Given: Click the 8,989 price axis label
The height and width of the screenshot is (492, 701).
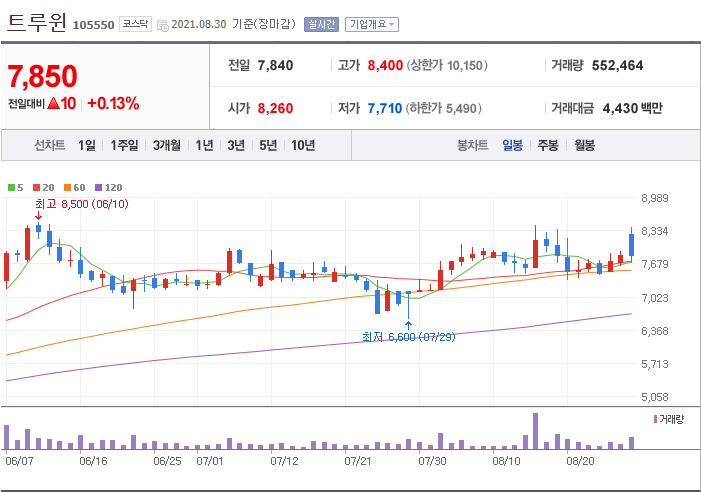Looking at the screenshot, I should coord(655,198).
